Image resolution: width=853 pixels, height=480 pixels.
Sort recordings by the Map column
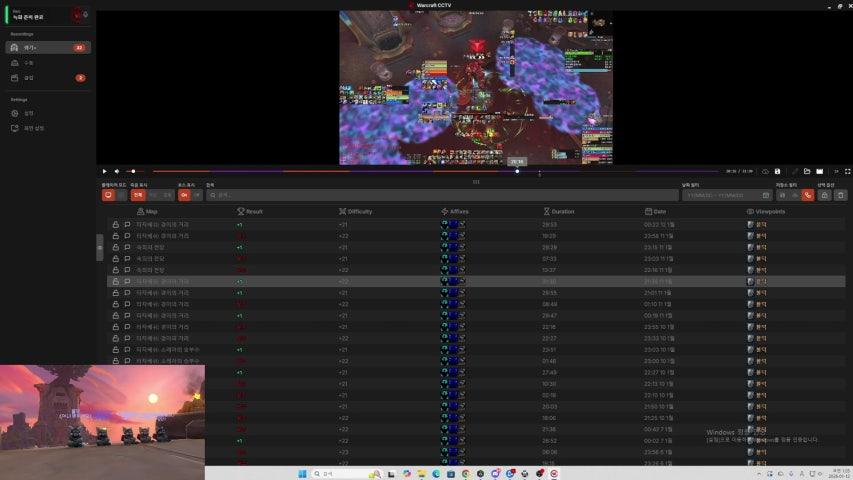tap(147, 211)
